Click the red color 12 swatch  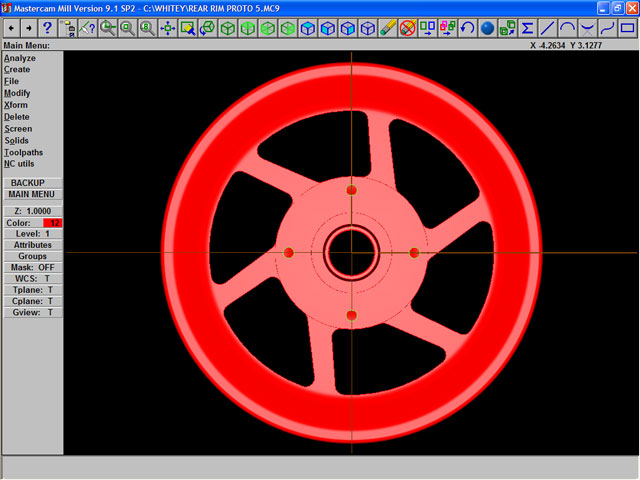click(x=53, y=222)
